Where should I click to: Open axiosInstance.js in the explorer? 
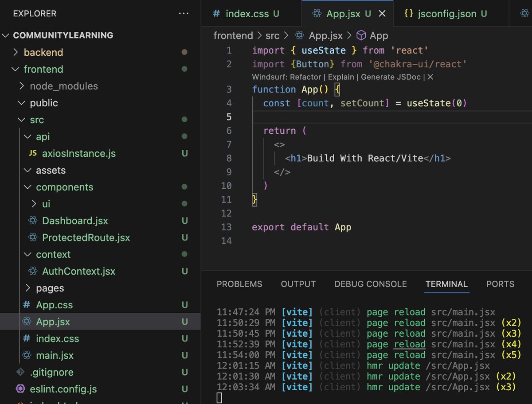tap(79, 153)
